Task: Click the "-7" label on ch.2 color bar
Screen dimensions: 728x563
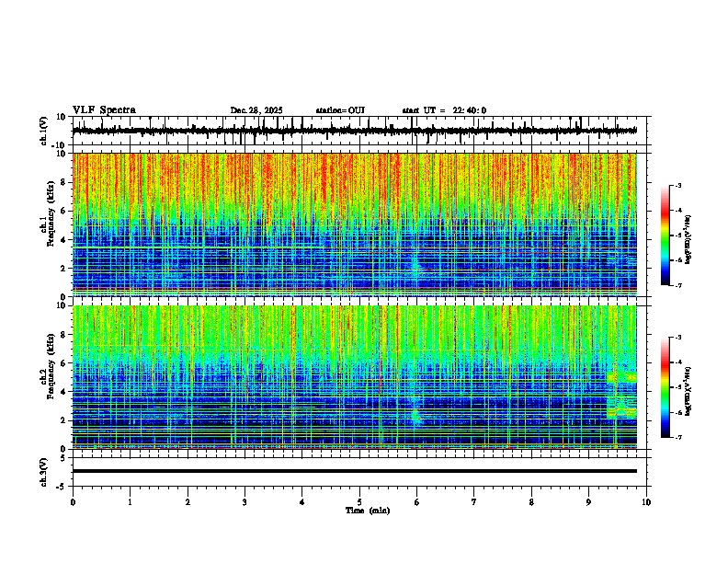Action: (677, 438)
